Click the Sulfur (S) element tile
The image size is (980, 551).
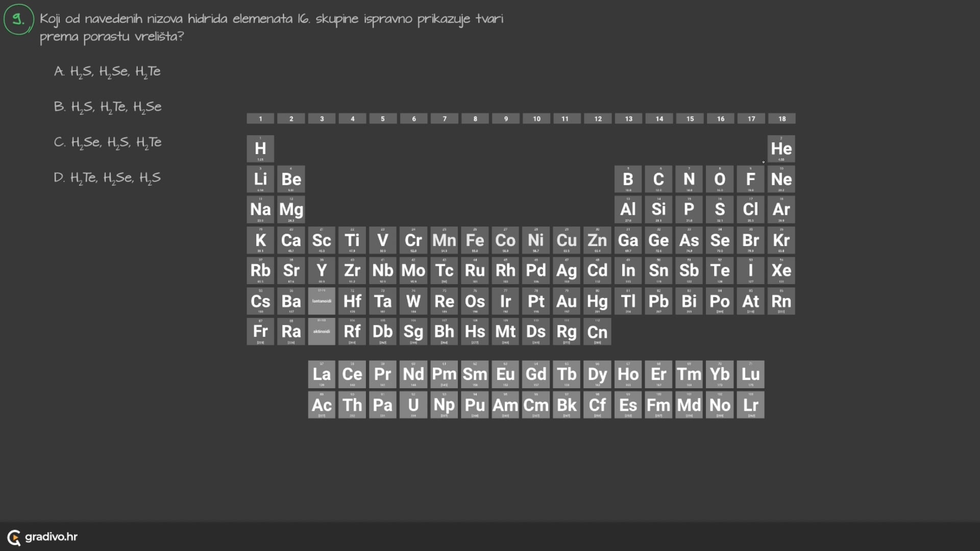coord(720,209)
